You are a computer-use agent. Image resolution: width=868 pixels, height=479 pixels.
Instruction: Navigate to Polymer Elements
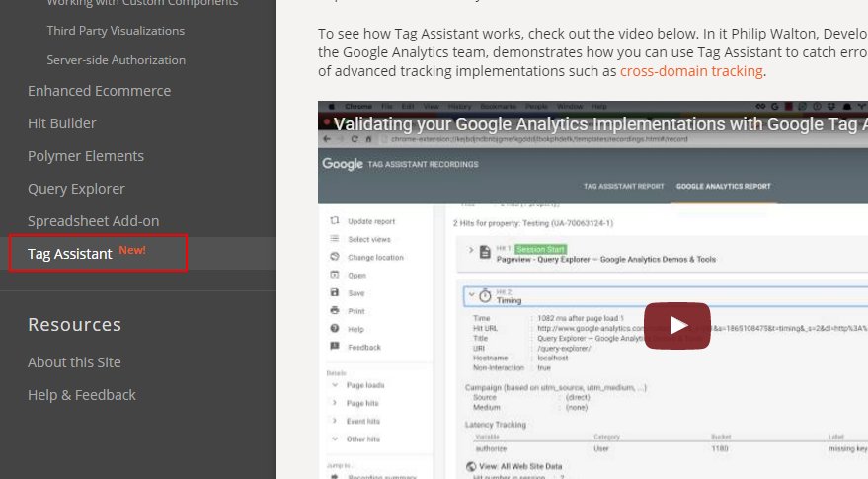point(86,156)
